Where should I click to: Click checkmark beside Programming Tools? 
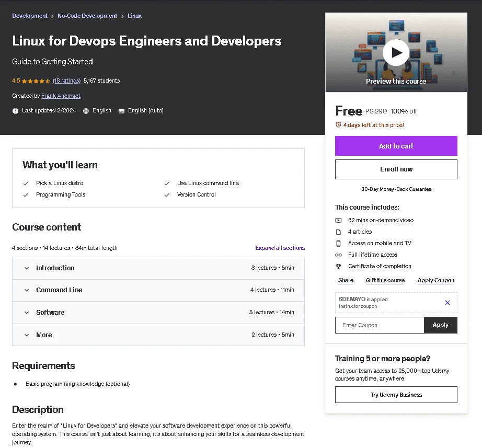pos(26,194)
